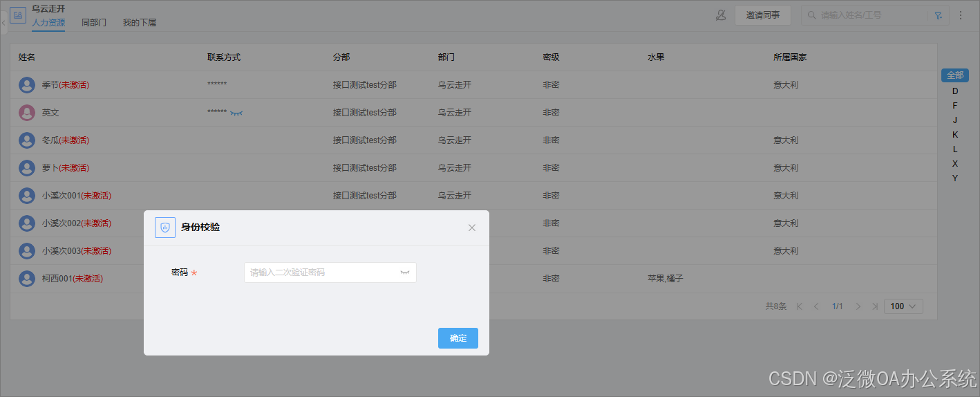This screenshot has height=397, width=980.
Task: Click the 水果 column header
Action: point(656,57)
